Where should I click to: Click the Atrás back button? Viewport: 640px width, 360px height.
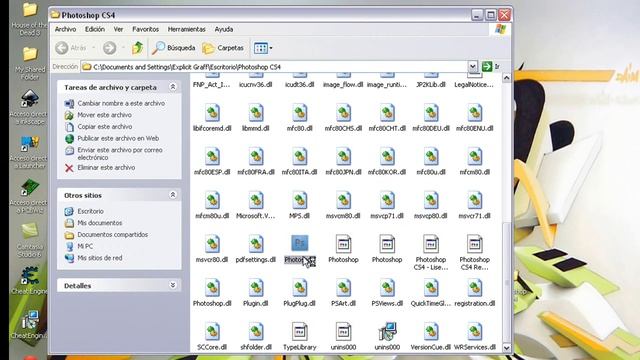point(71,48)
